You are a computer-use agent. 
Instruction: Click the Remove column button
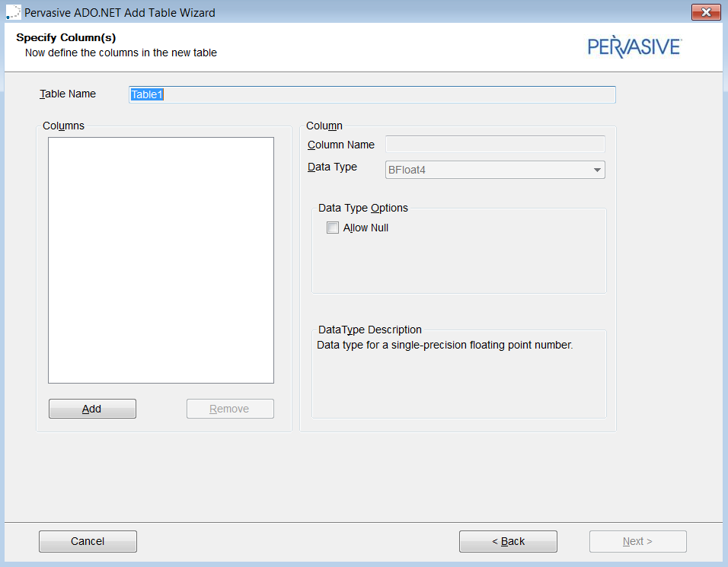click(x=230, y=409)
